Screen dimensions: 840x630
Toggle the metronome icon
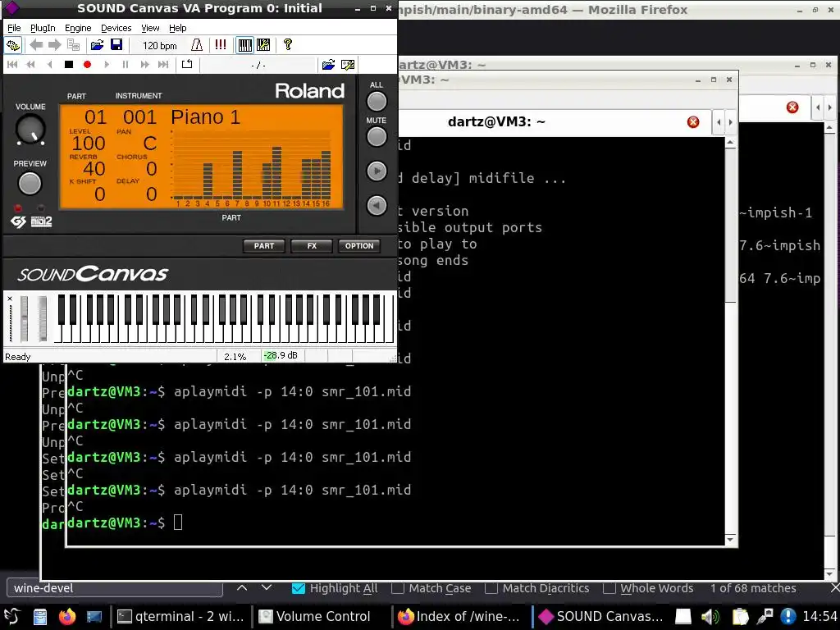coord(197,46)
